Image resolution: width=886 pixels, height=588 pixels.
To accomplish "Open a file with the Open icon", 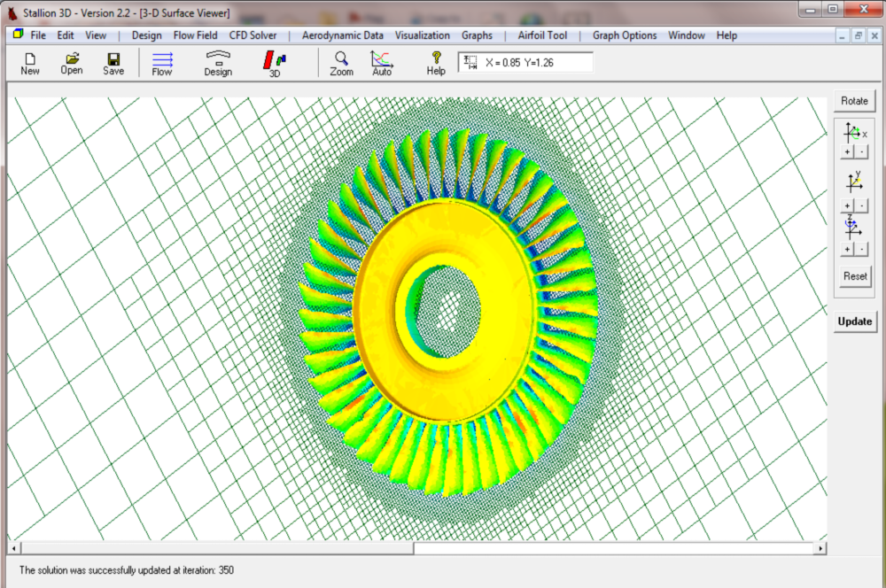I will coord(72,63).
